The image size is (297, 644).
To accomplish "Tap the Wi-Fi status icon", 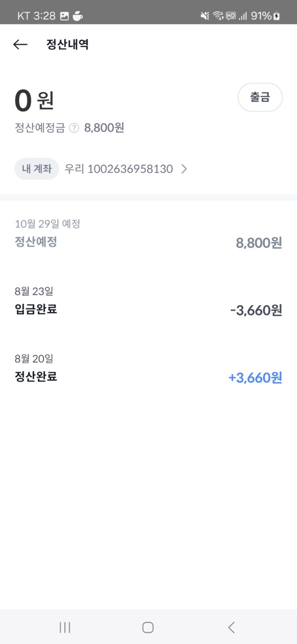I will coord(218,16).
